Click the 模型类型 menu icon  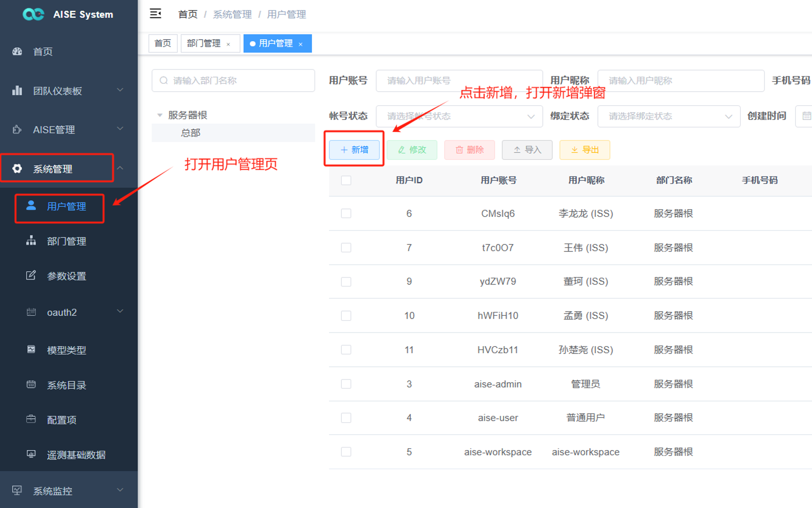[31, 349]
